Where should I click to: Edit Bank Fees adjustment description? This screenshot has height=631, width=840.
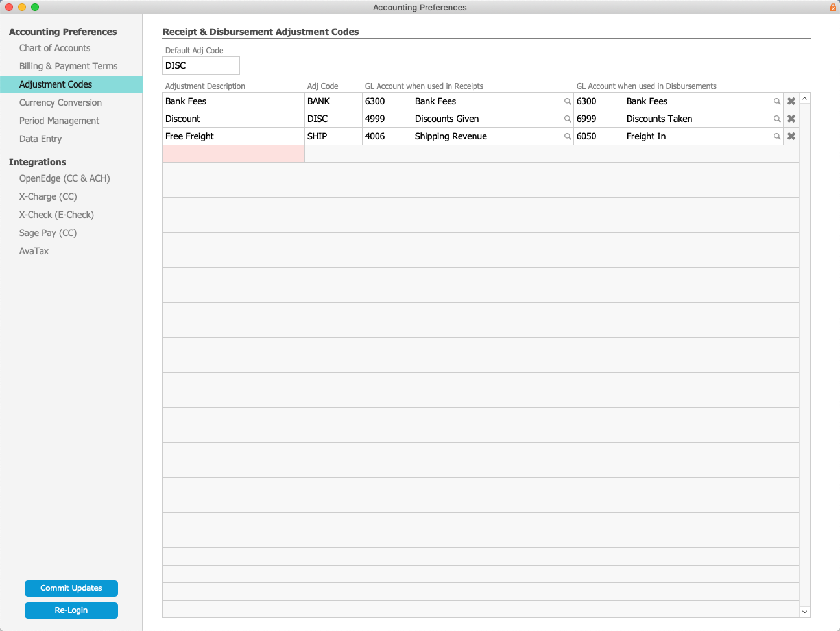click(x=234, y=101)
